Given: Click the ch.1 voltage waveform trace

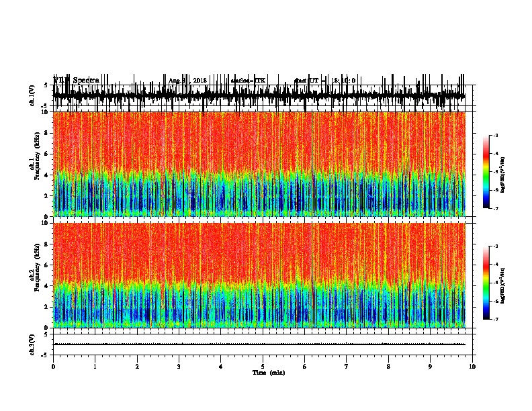Looking at the screenshot, I should (259, 95).
